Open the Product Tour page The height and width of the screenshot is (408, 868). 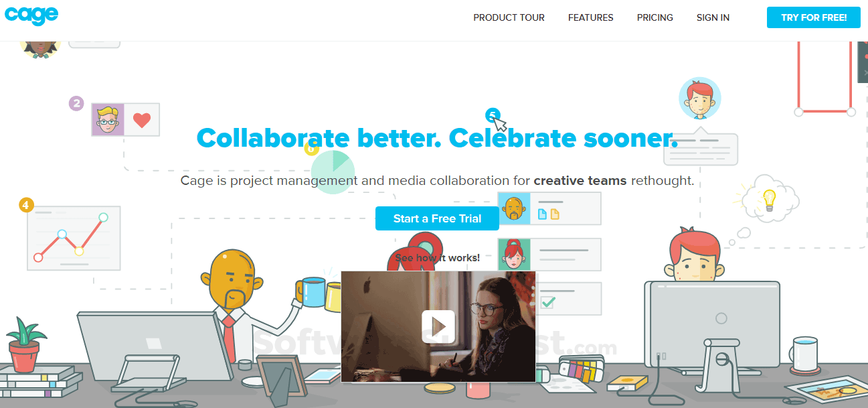click(509, 17)
